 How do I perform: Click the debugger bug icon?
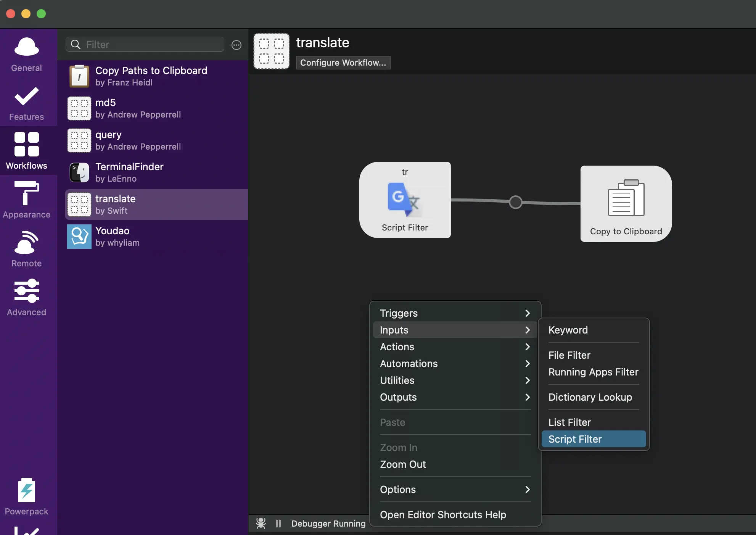pyautogui.click(x=261, y=523)
